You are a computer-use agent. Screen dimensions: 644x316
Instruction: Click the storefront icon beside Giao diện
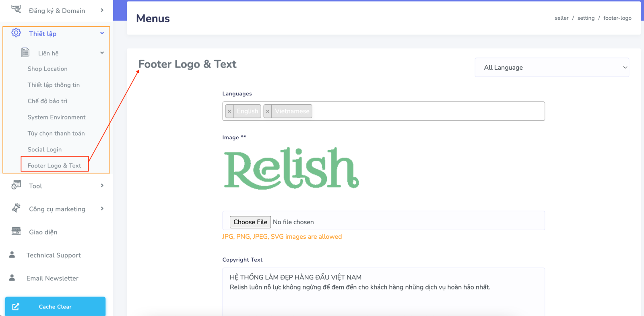(x=16, y=231)
